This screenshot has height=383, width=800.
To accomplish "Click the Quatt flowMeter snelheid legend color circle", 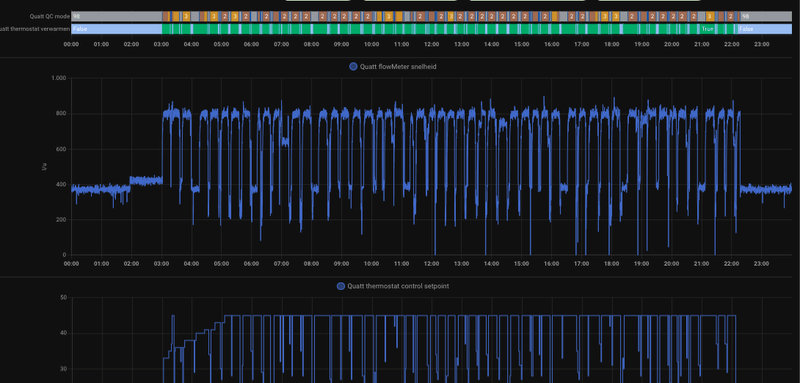I will 353,66.
